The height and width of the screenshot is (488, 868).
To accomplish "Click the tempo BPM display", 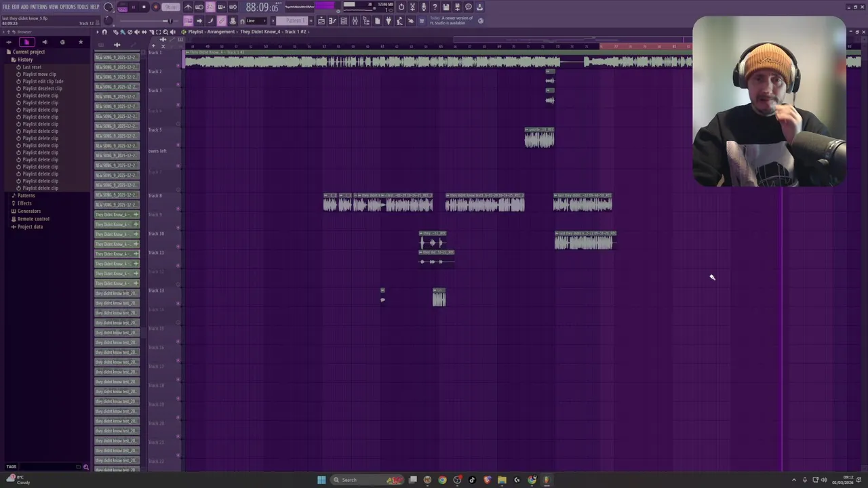I will (x=171, y=7).
